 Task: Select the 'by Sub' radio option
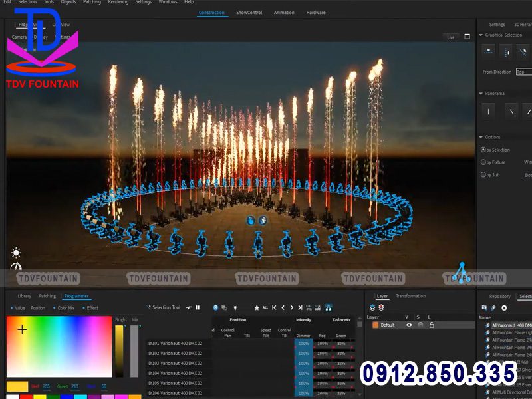click(483, 174)
